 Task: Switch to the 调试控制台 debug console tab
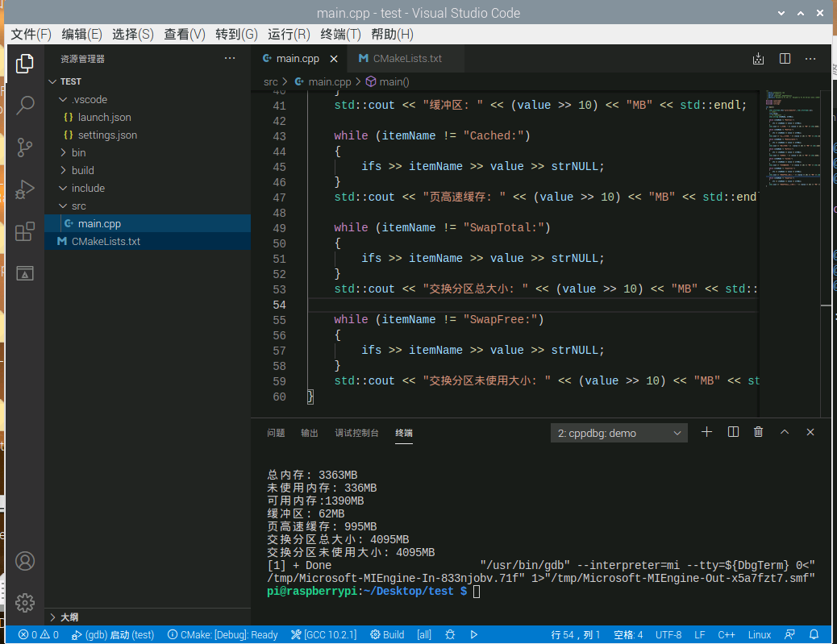pyautogui.click(x=356, y=433)
